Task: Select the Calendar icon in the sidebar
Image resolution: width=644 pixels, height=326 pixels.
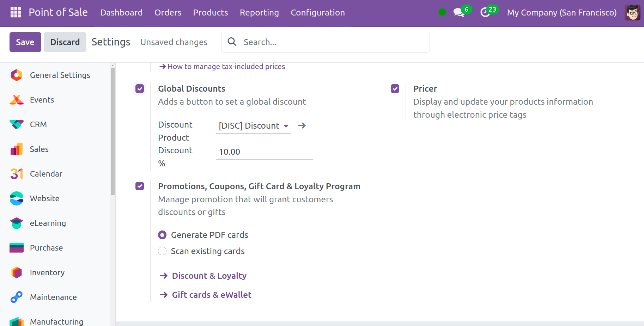Action: (17, 174)
